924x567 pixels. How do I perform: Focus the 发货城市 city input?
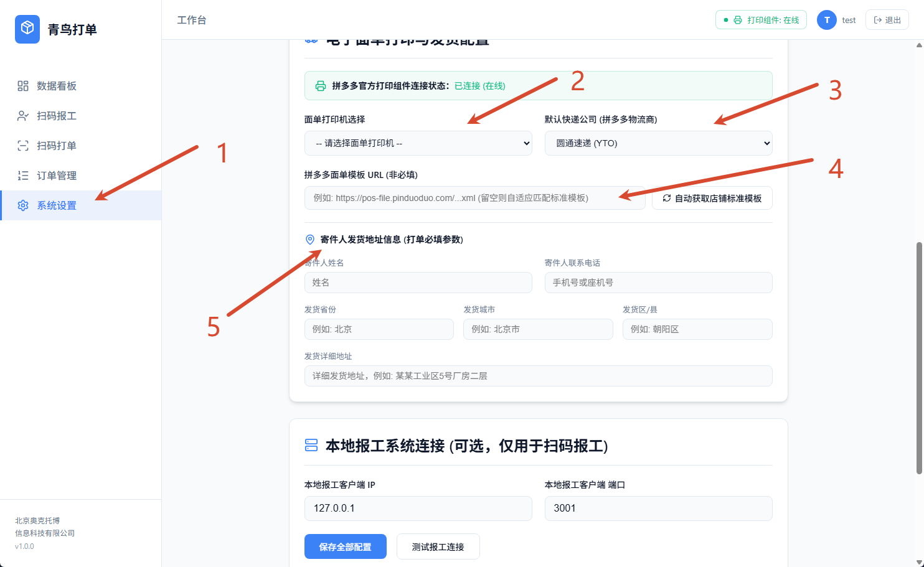click(x=538, y=329)
